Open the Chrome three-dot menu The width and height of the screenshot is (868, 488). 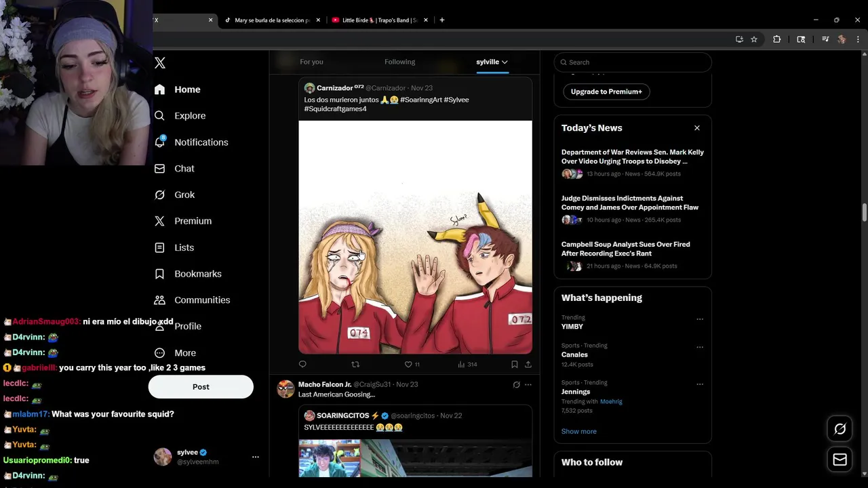(858, 39)
